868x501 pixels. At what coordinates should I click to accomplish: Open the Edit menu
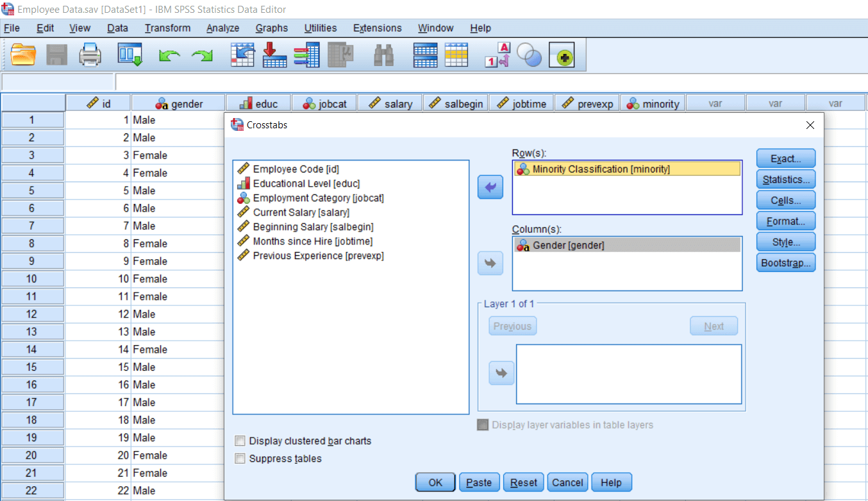click(45, 28)
